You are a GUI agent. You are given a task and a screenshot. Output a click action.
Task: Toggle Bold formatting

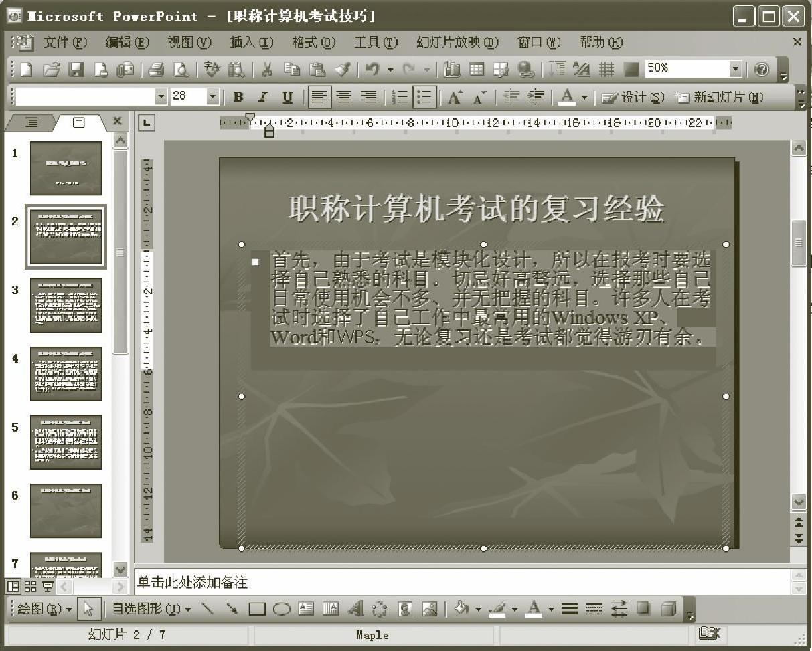[x=238, y=98]
